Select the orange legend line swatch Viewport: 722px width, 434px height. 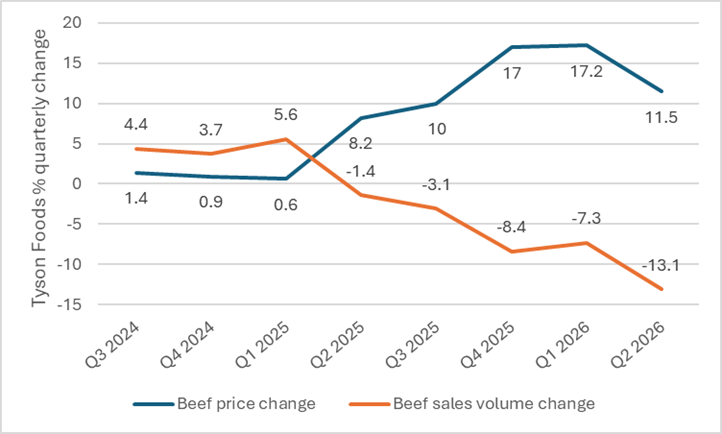[370, 405]
